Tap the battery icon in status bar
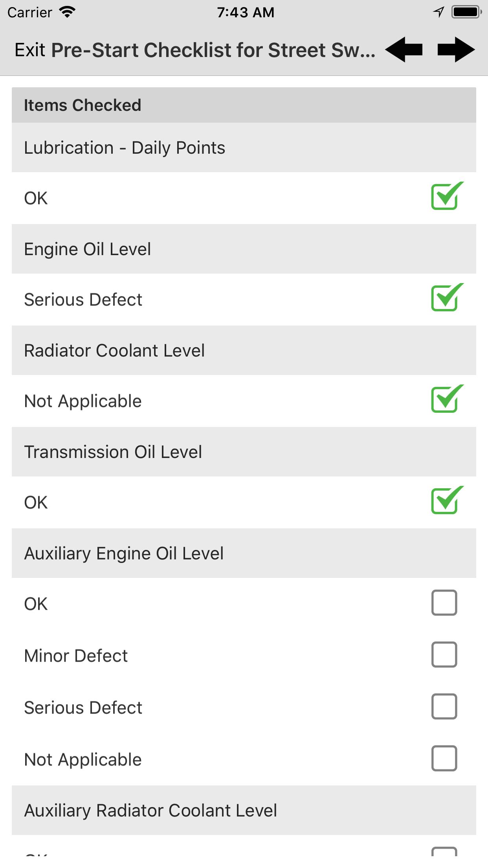The width and height of the screenshot is (488, 868). click(466, 12)
